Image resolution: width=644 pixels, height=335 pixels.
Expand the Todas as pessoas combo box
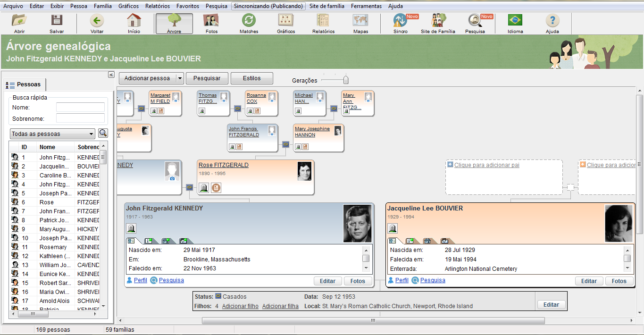pyautogui.click(x=91, y=134)
